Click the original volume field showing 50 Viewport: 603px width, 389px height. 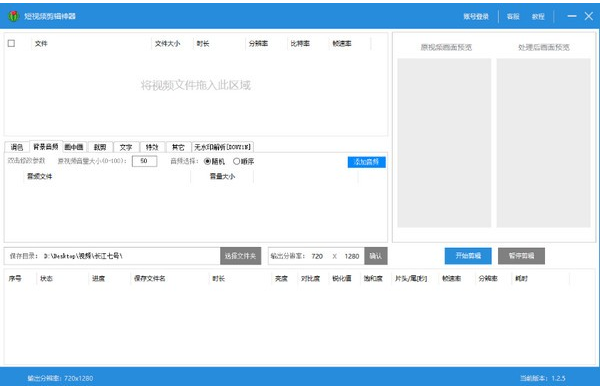point(144,161)
